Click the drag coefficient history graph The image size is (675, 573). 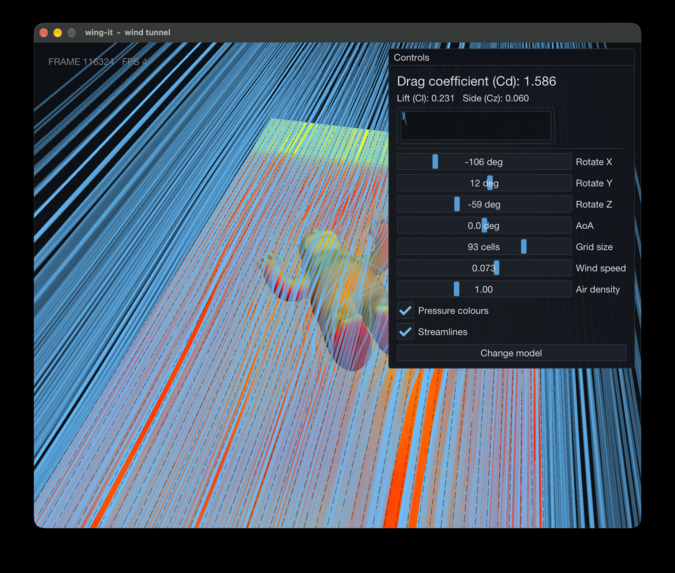pos(476,126)
